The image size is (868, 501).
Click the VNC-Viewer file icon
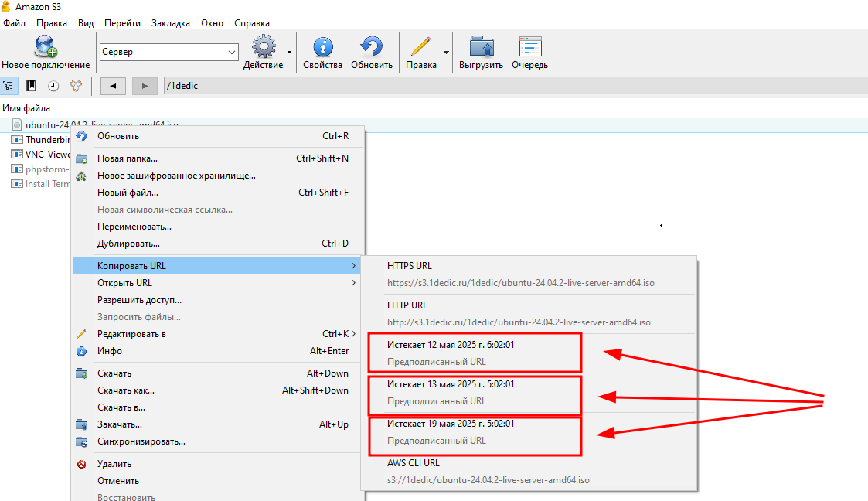pos(17,155)
